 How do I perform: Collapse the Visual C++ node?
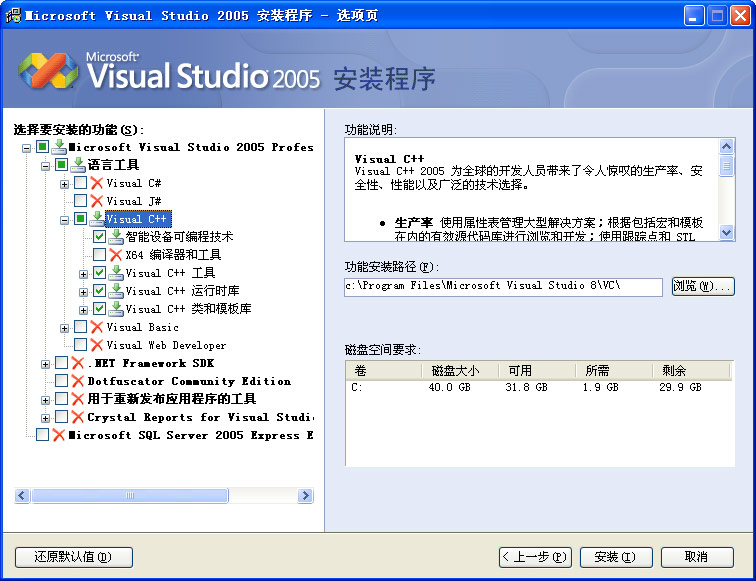(x=64, y=220)
